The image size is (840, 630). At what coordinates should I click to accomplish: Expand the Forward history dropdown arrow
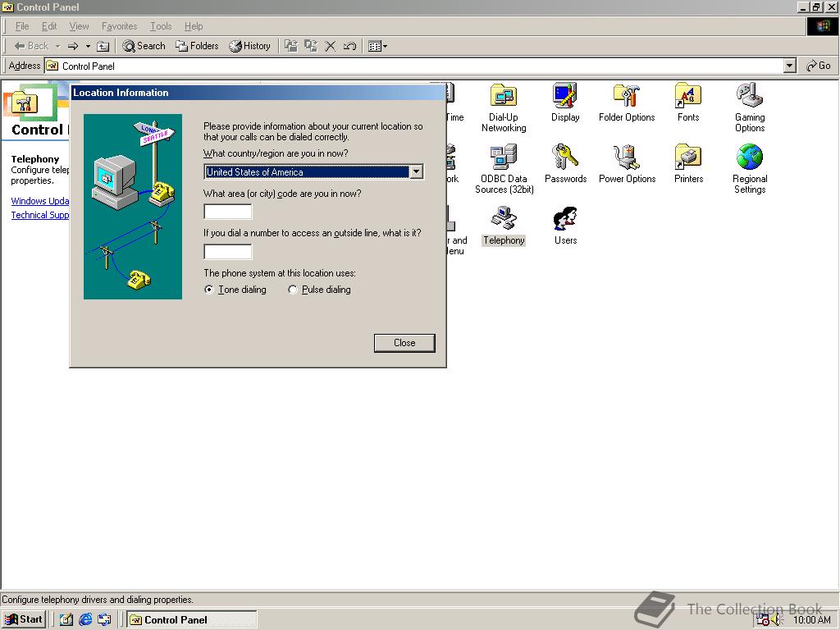88,46
